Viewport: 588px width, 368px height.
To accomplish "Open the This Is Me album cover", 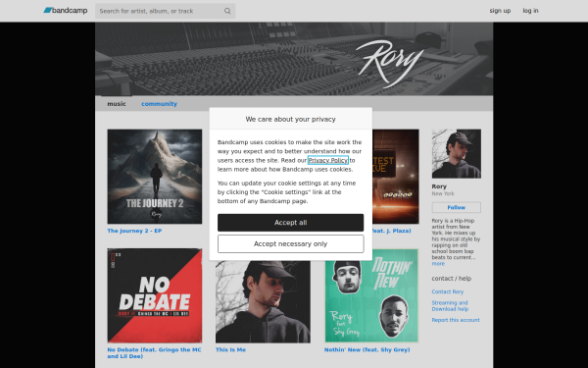I will 263,302.
